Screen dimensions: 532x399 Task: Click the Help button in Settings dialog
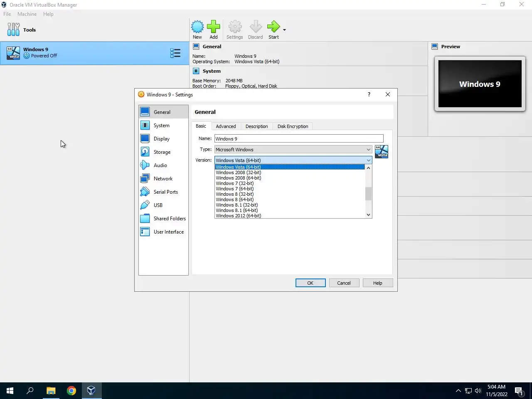point(377,283)
